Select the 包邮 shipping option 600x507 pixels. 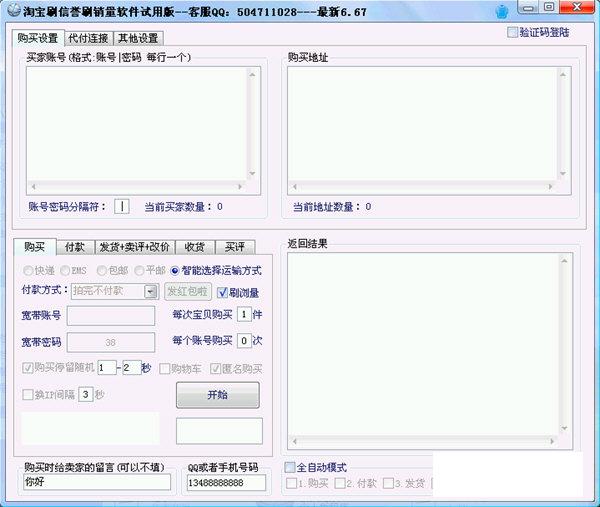(x=101, y=271)
